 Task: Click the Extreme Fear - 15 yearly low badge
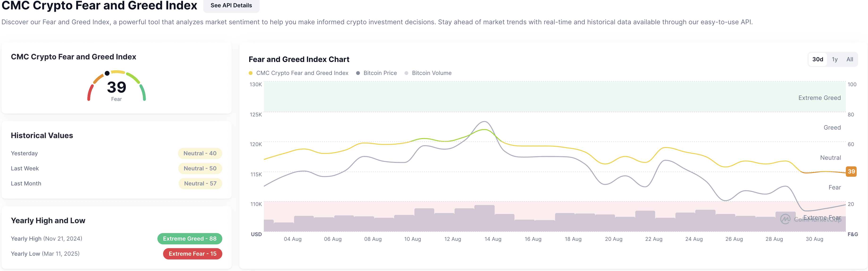192,254
